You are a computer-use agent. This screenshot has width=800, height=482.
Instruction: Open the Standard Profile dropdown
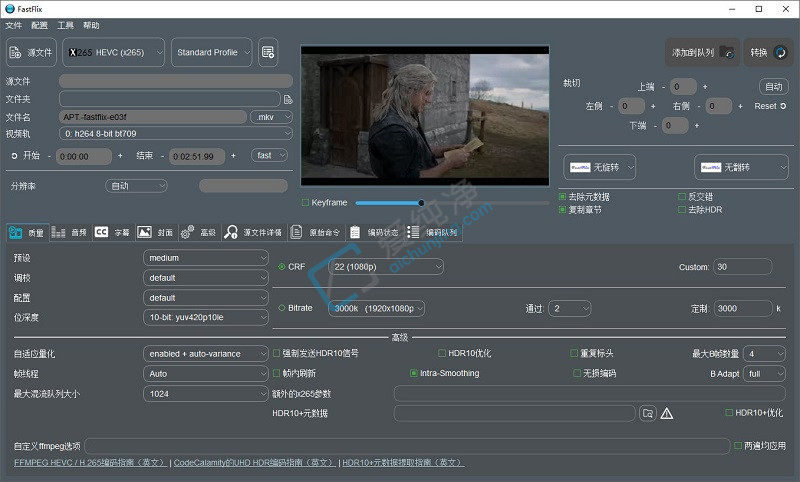click(212, 52)
